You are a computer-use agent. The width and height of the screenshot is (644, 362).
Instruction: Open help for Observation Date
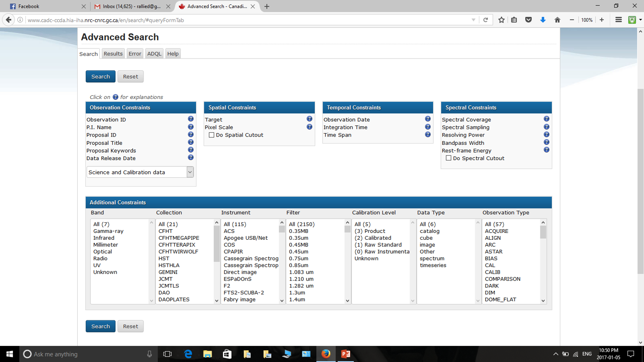click(x=428, y=119)
